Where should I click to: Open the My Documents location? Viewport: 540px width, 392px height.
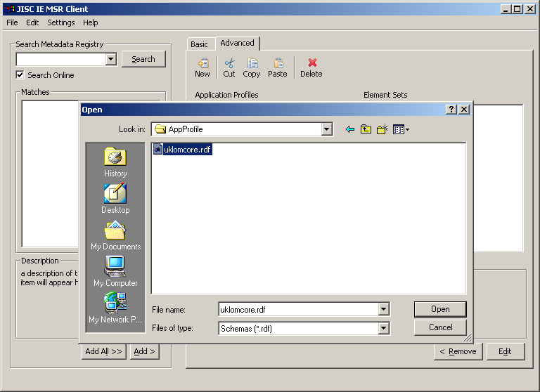click(115, 235)
